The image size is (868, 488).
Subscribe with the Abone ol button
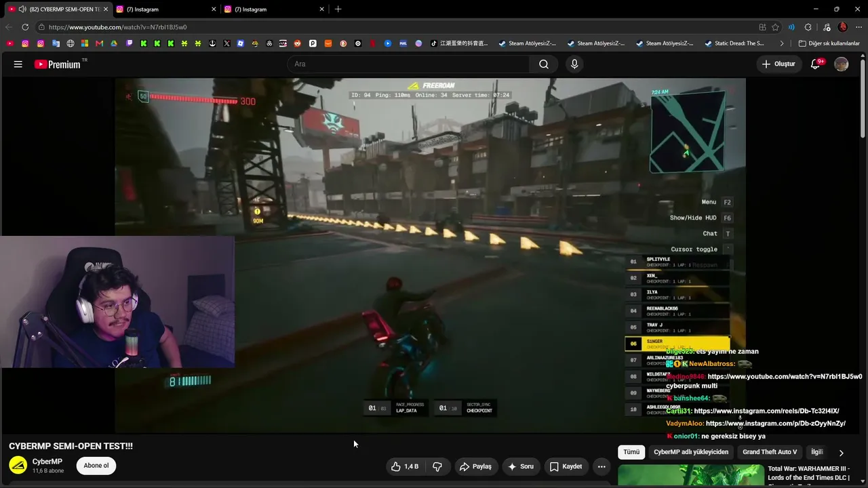[96, 466]
